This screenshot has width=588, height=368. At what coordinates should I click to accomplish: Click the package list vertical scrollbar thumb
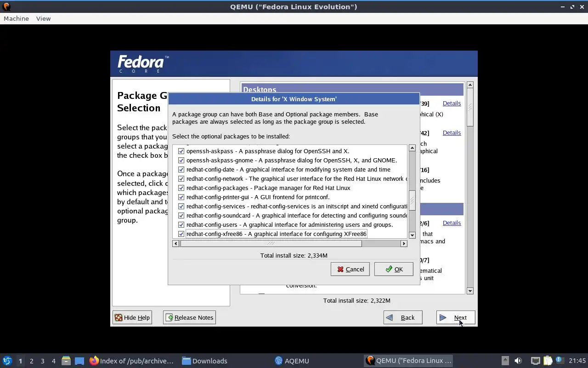[x=412, y=201]
